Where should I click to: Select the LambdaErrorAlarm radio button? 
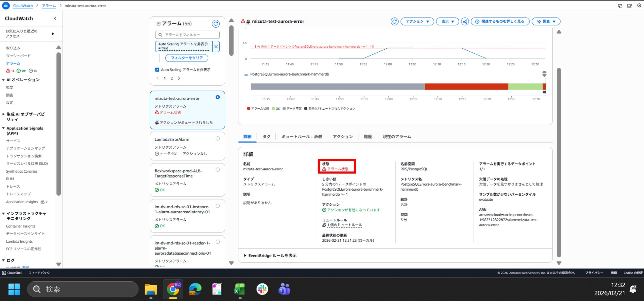pos(218,139)
